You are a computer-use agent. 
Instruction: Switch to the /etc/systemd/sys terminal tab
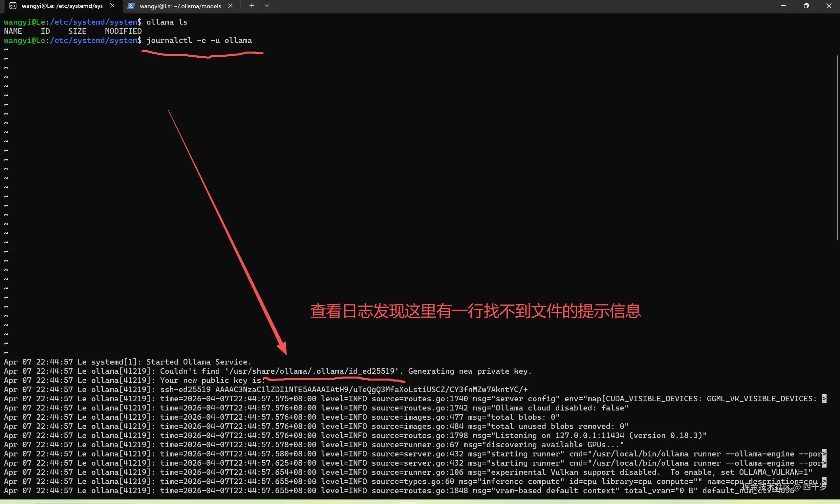pyautogui.click(x=62, y=6)
